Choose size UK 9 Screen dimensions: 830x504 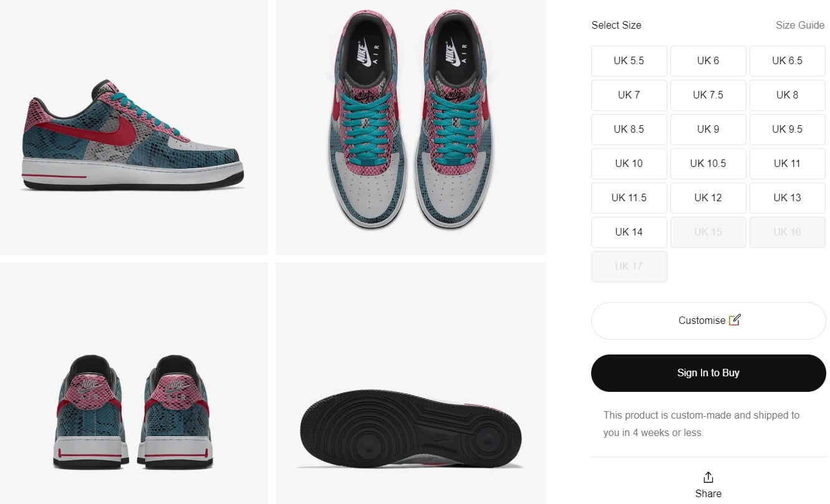coord(708,130)
